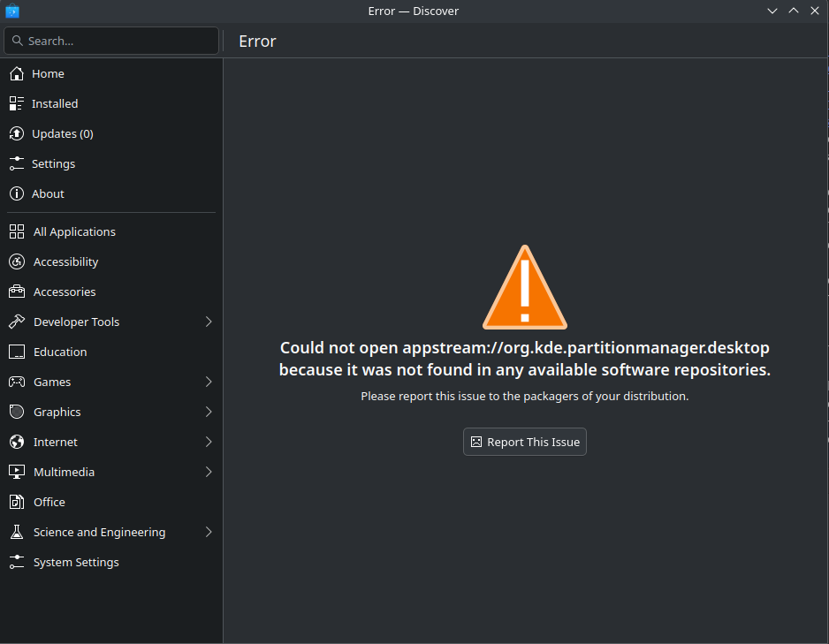Expand the Graphics category arrow
The image size is (829, 644).
(209, 412)
